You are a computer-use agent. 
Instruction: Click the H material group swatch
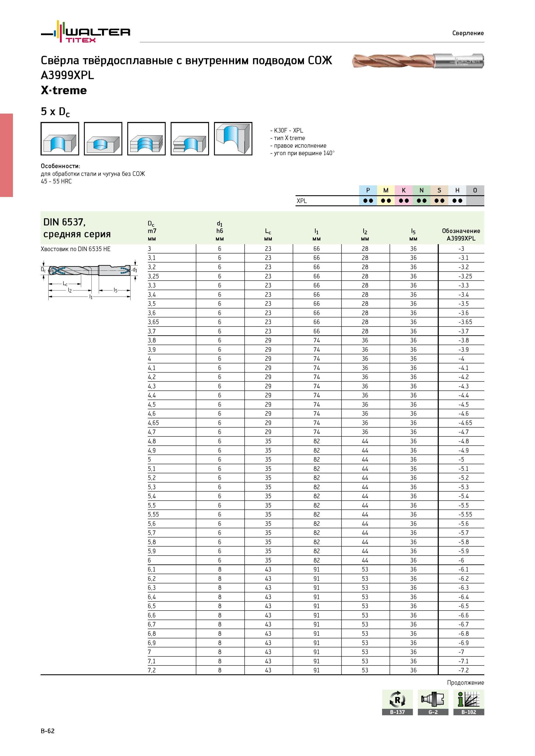457,190
